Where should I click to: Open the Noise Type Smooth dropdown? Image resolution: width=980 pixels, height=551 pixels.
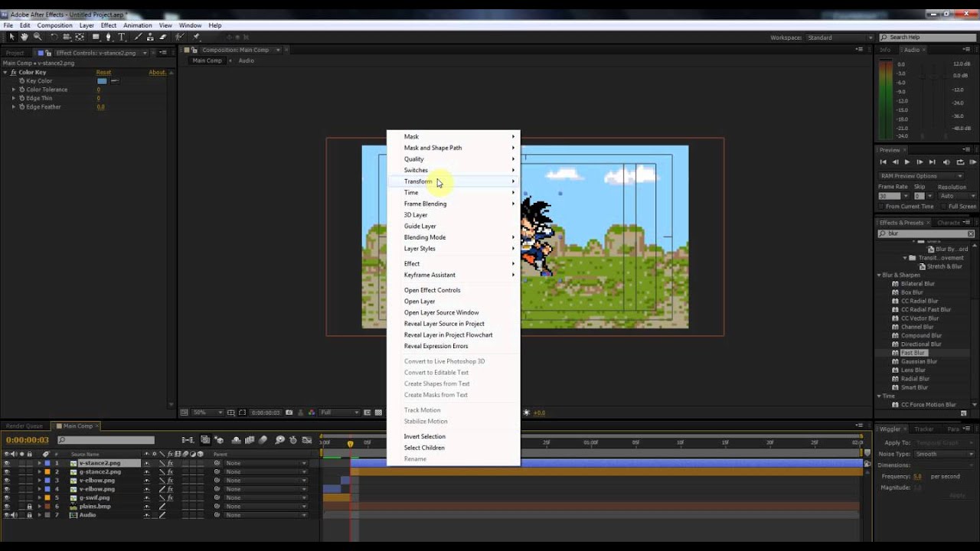coord(945,454)
